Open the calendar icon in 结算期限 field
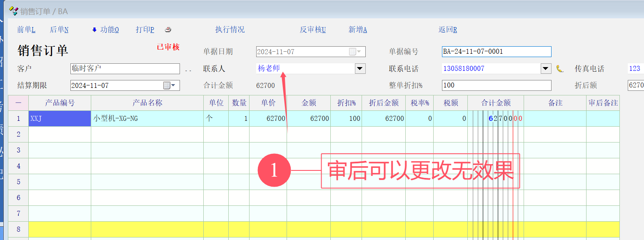This screenshot has width=644, height=240. 167,85
